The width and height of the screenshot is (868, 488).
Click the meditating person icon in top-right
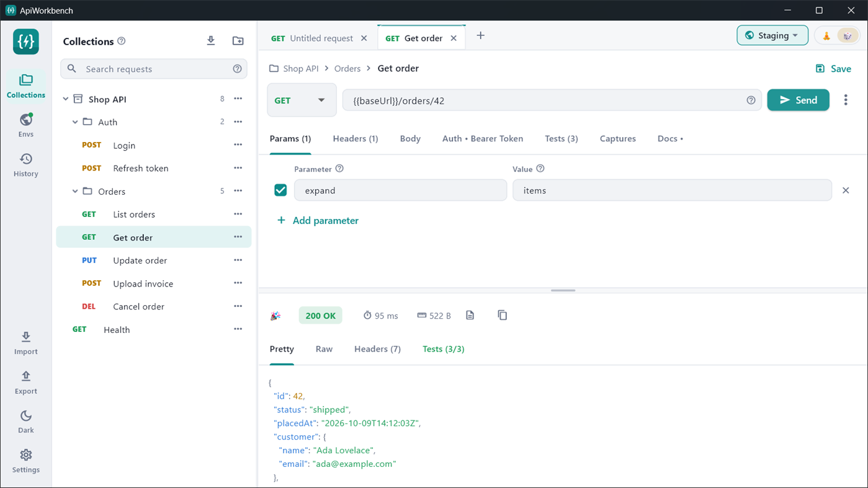click(x=826, y=36)
